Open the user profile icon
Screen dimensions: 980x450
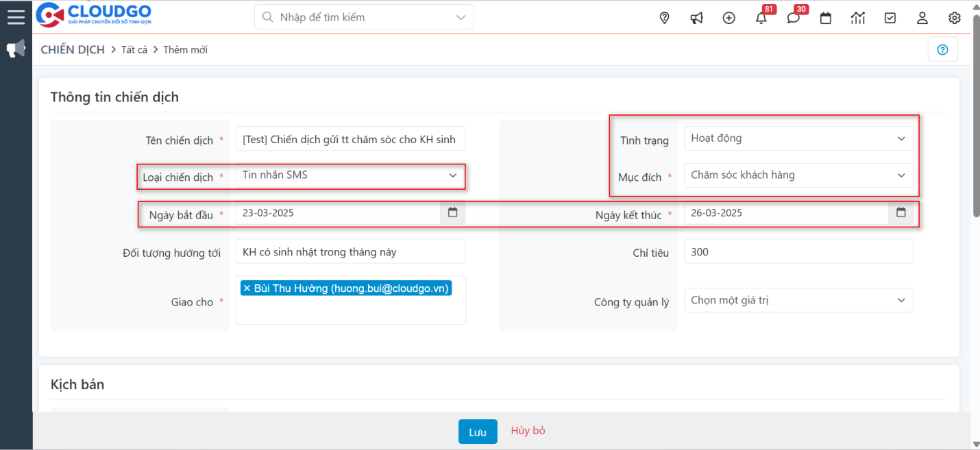coord(922,18)
